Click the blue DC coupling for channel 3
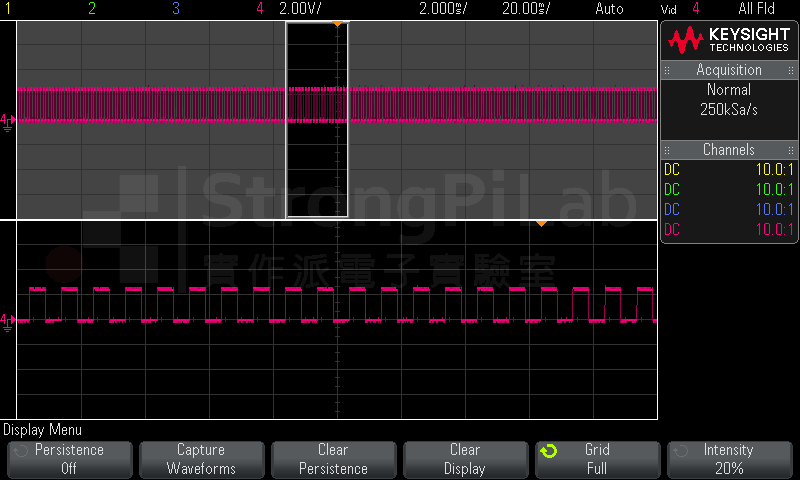 click(672, 209)
